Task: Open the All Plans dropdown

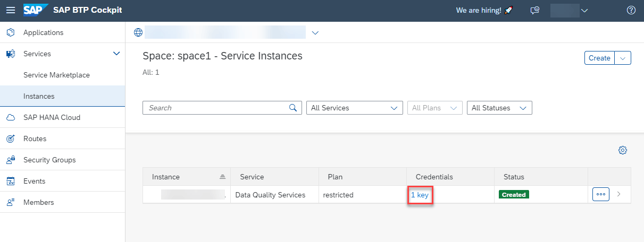Action: pos(434,108)
